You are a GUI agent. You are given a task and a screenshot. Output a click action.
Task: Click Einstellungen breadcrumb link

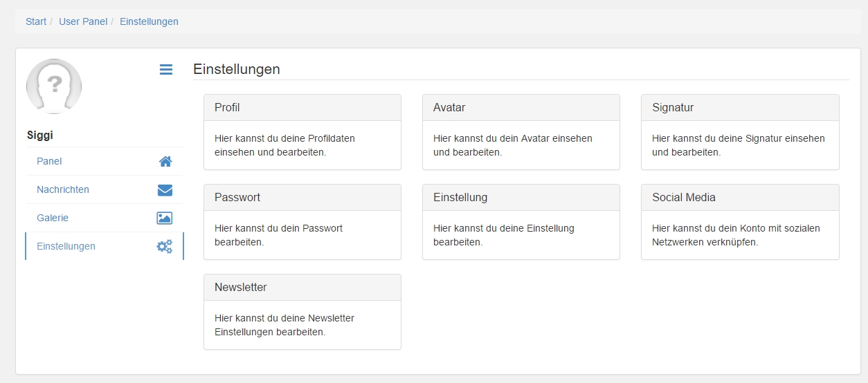(149, 21)
